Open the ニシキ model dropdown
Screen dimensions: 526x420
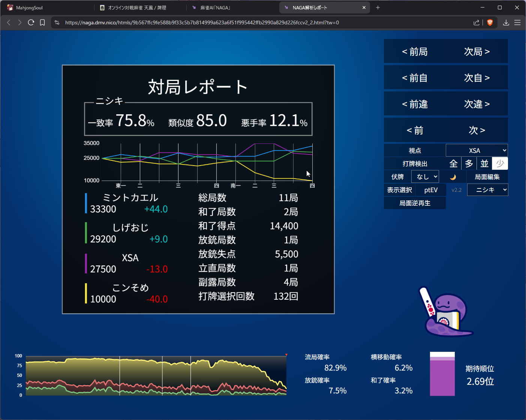(x=487, y=190)
